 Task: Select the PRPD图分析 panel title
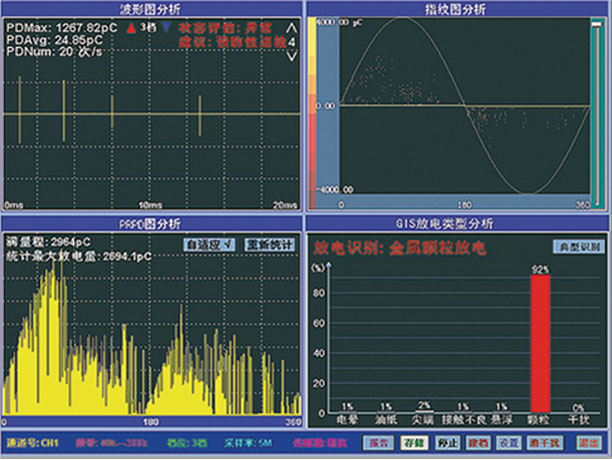click(151, 224)
